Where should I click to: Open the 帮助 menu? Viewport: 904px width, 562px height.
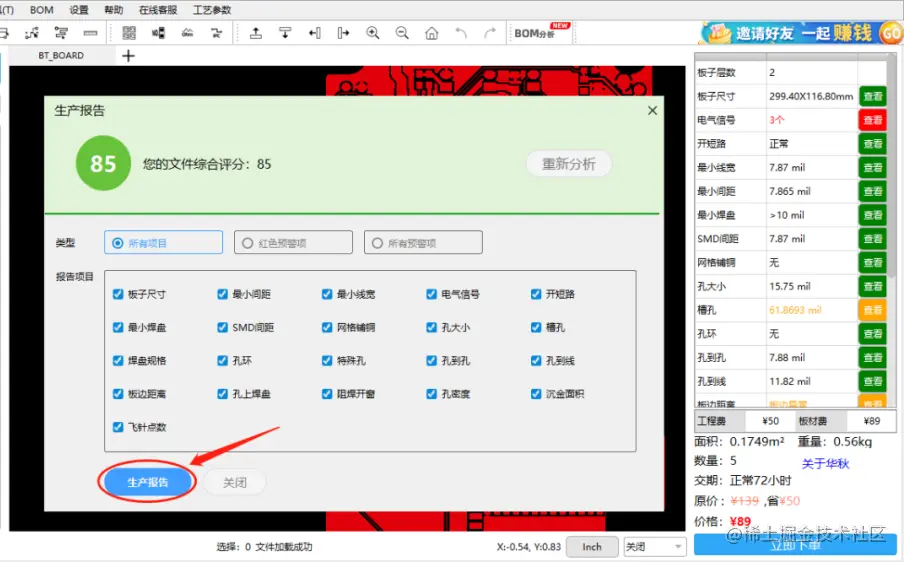114,10
